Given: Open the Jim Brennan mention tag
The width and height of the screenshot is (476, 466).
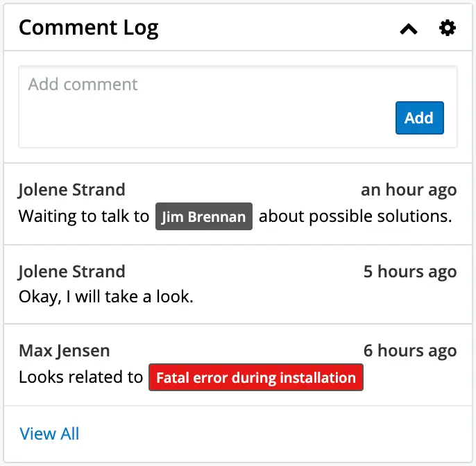Looking at the screenshot, I should [203, 217].
